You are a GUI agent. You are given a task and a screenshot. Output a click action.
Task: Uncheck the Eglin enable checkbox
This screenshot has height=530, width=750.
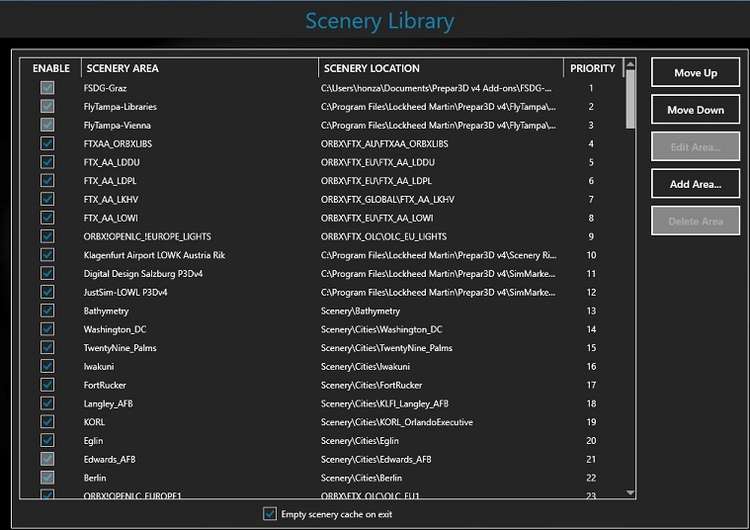point(47,440)
